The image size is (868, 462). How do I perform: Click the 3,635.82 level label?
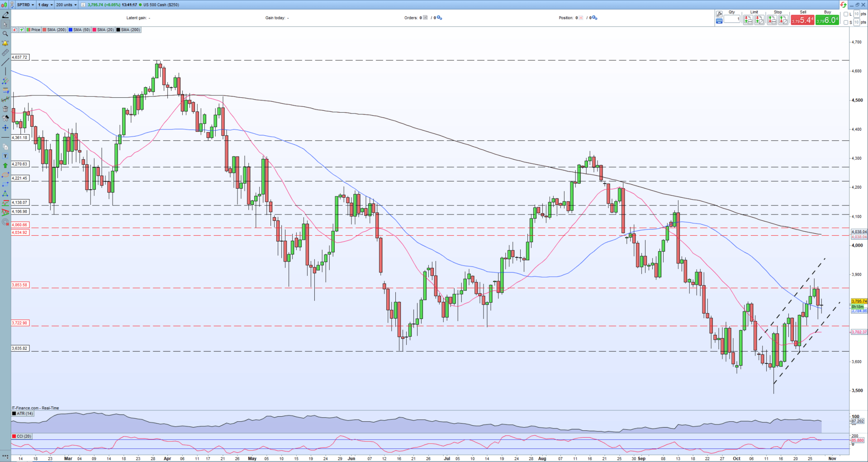click(x=20, y=348)
